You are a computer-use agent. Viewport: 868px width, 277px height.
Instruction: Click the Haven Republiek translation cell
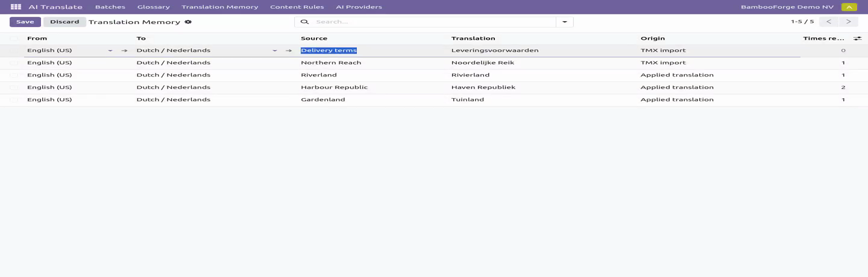click(x=483, y=87)
